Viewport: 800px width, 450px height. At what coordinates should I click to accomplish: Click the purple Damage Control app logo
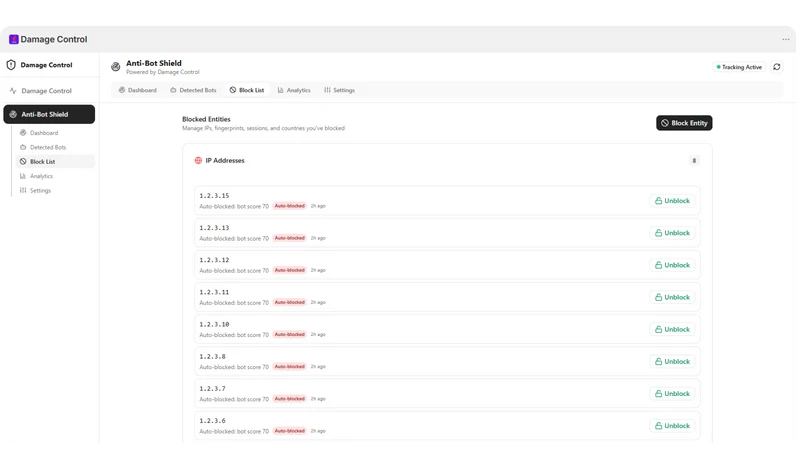tap(14, 39)
